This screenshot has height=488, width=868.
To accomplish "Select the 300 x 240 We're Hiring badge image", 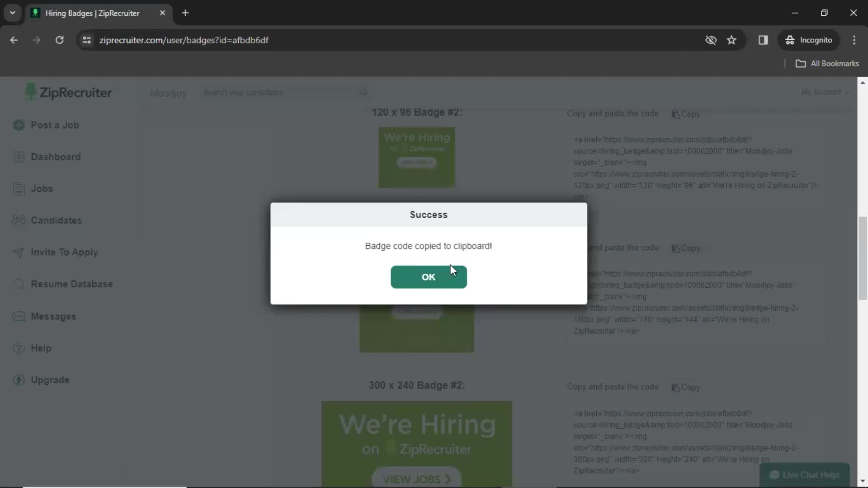I will point(417,444).
